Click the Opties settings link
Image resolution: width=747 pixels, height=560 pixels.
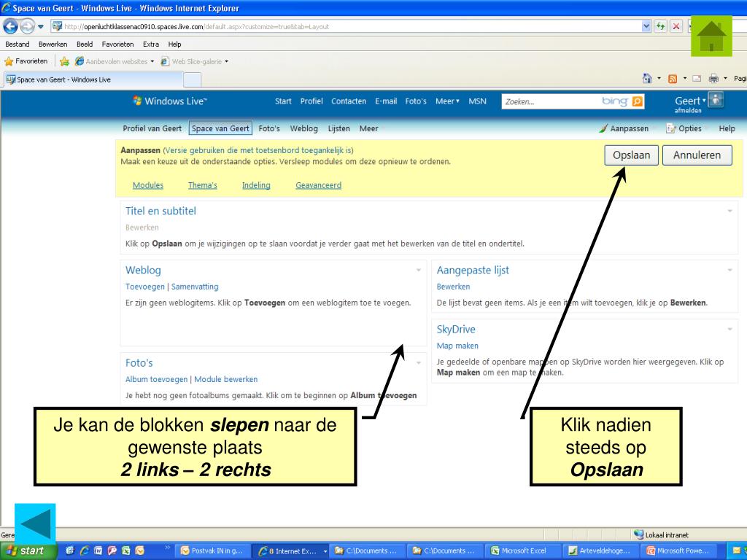[684, 128]
